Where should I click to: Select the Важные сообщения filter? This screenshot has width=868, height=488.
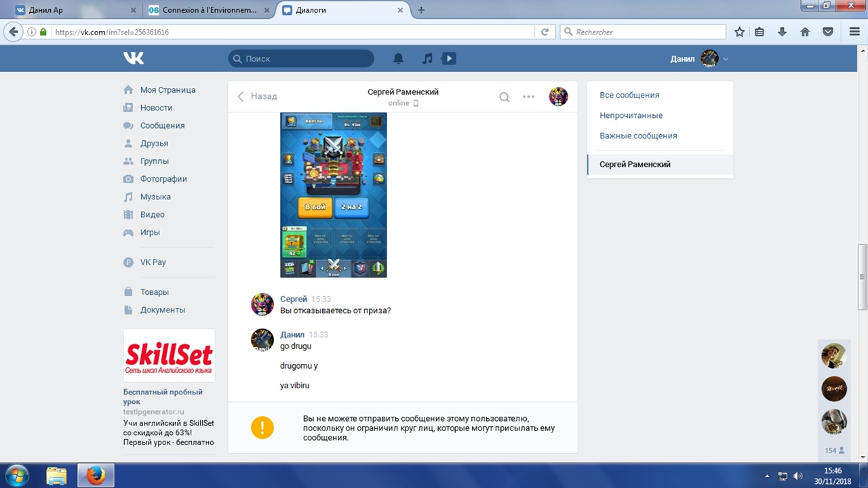(638, 136)
